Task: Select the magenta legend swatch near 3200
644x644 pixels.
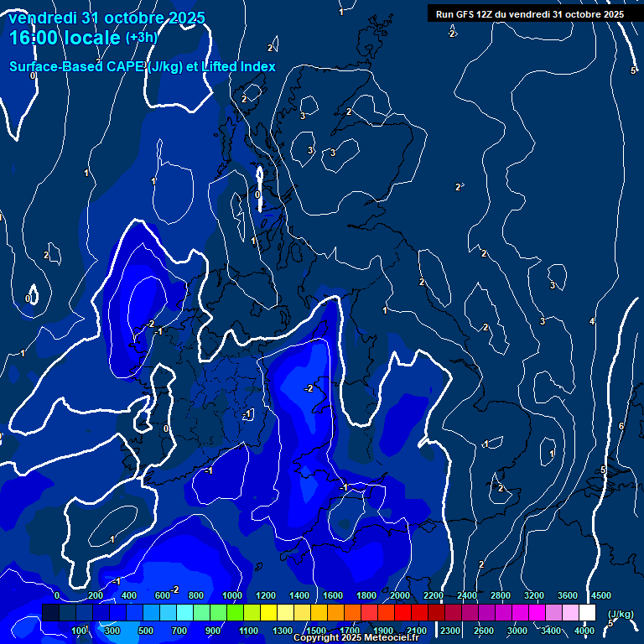Action: tap(537, 613)
